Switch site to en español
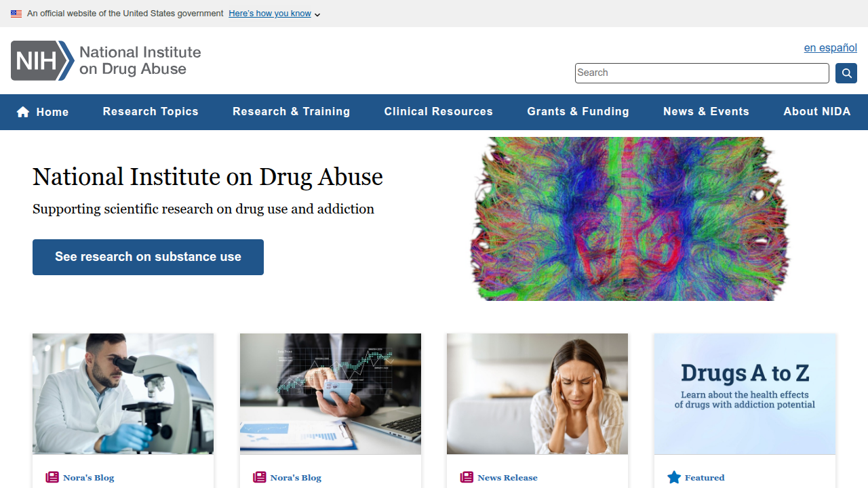Viewport: 868px width, 488px height. click(831, 47)
